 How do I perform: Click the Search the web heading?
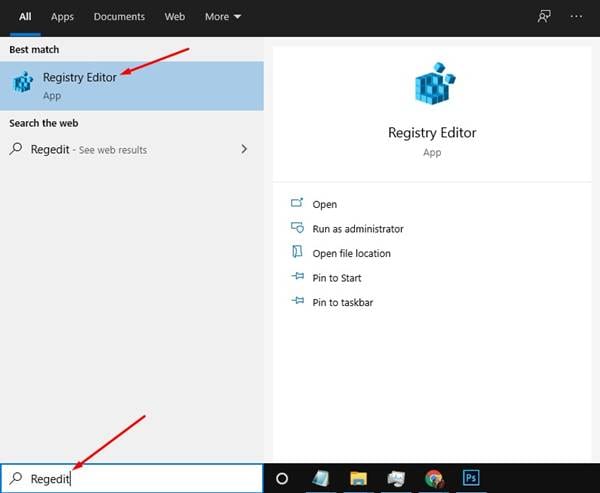[x=44, y=123]
